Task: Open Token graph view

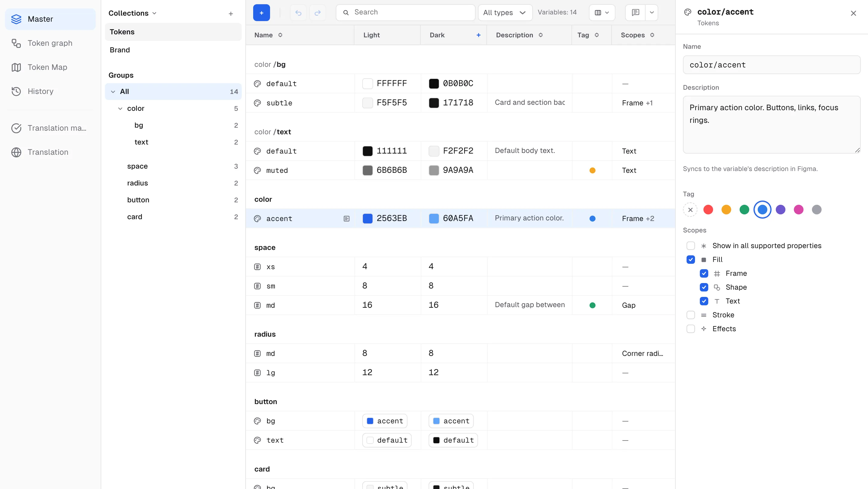Action: pos(50,43)
